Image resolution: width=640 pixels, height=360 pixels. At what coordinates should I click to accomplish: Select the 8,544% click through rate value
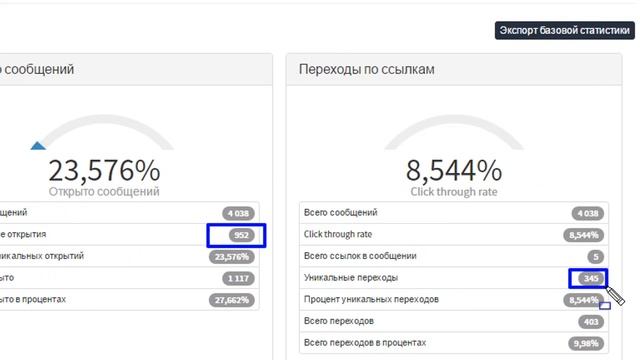454,170
